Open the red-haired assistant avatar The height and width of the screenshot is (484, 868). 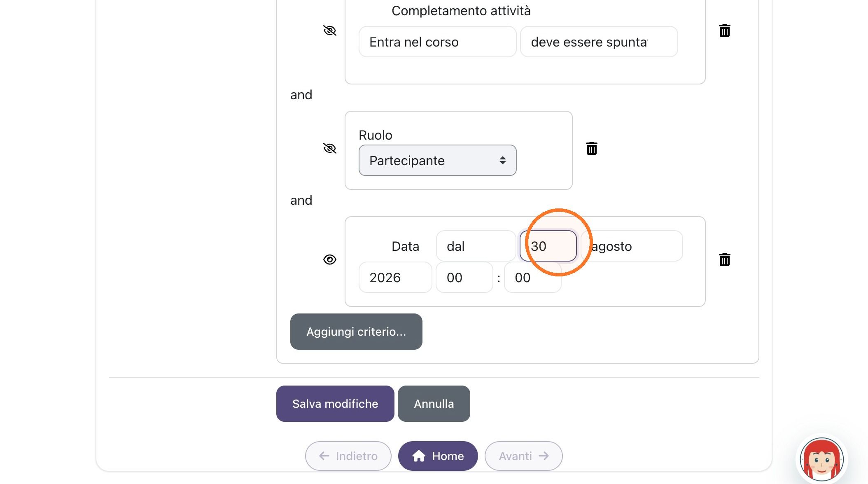point(821,460)
